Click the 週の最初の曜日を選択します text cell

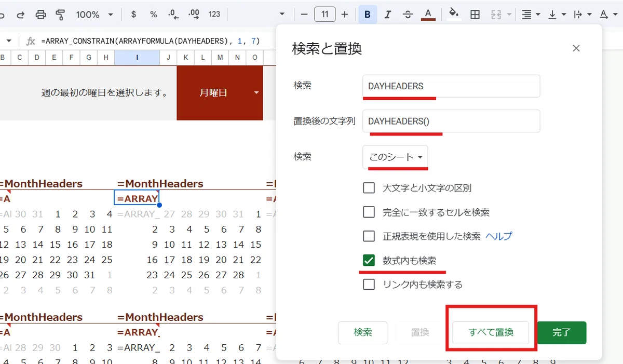coord(104,93)
